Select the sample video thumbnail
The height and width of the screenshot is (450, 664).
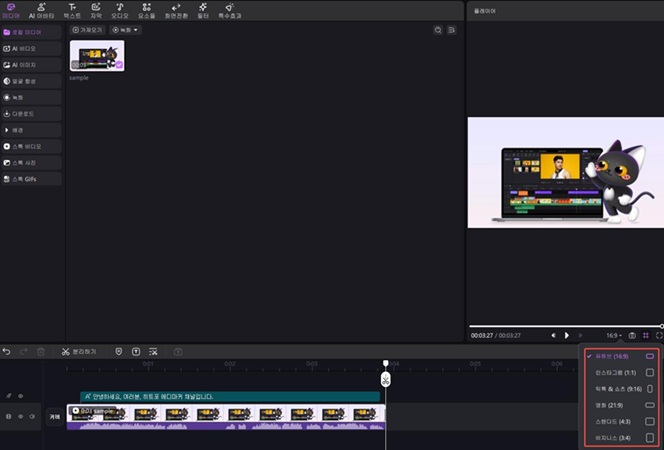point(97,55)
